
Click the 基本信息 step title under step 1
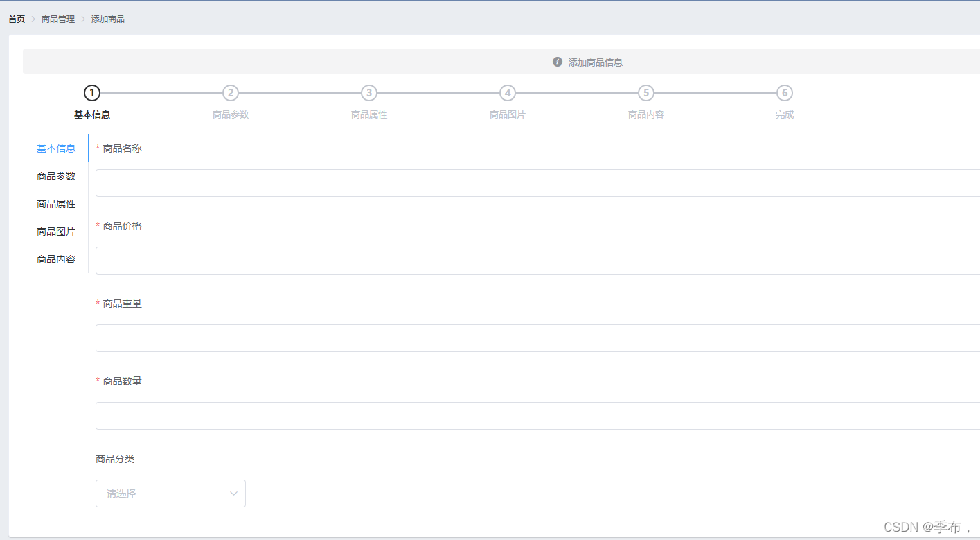pyautogui.click(x=92, y=114)
